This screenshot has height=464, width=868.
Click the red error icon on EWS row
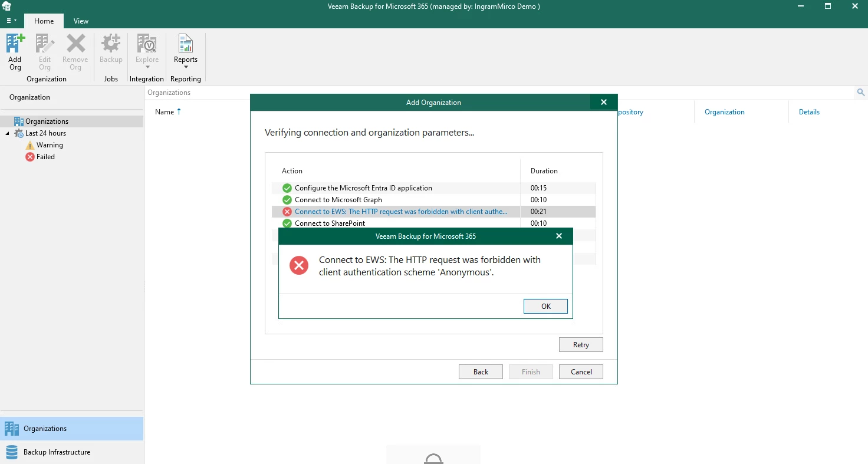[x=287, y=212]
